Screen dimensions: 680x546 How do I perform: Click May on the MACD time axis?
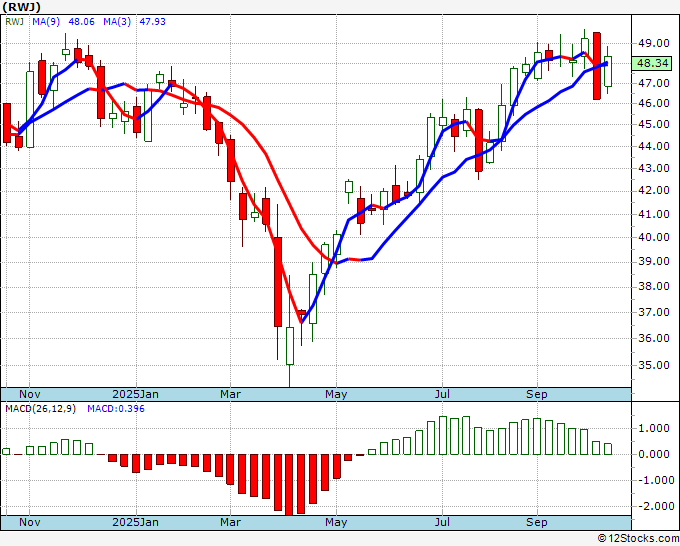[x=336, y=522]
